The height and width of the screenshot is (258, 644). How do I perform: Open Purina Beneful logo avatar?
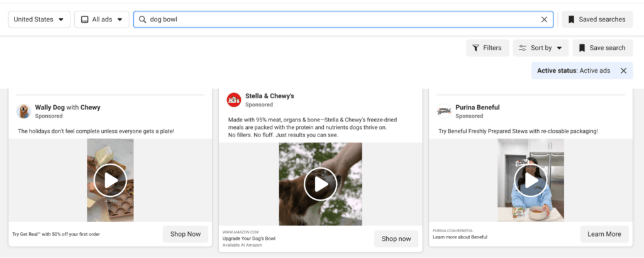coord(445,111)
